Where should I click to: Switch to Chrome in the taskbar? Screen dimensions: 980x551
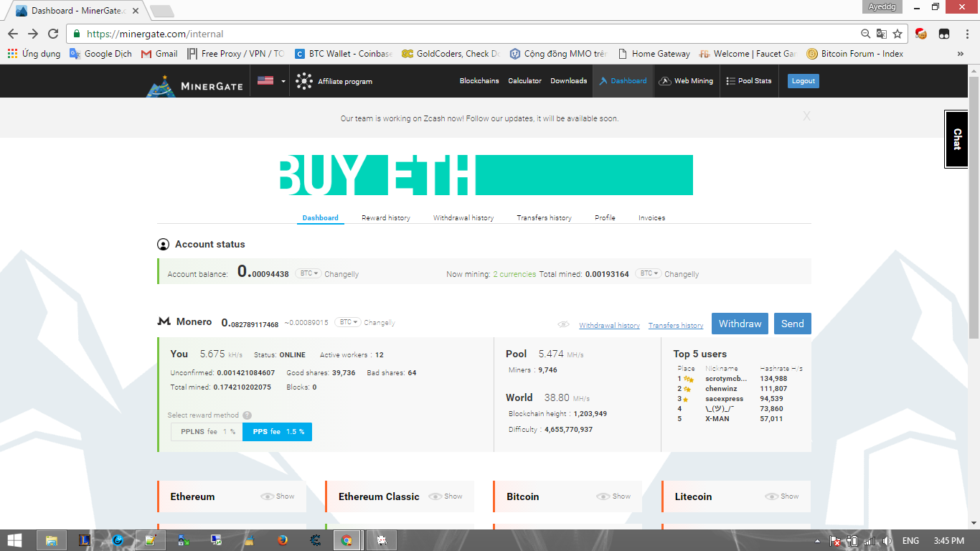[x=347, y=540]
